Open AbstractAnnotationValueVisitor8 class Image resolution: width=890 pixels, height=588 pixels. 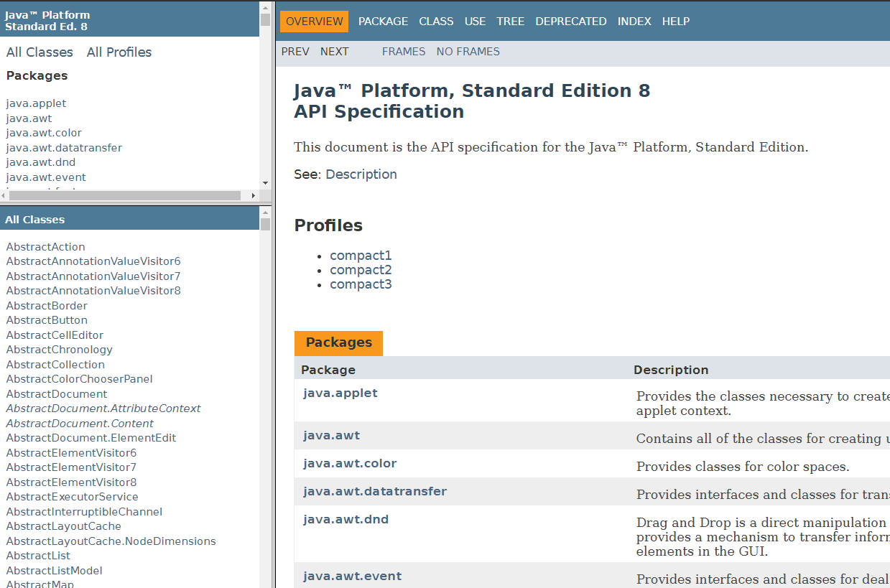point(93,291)
